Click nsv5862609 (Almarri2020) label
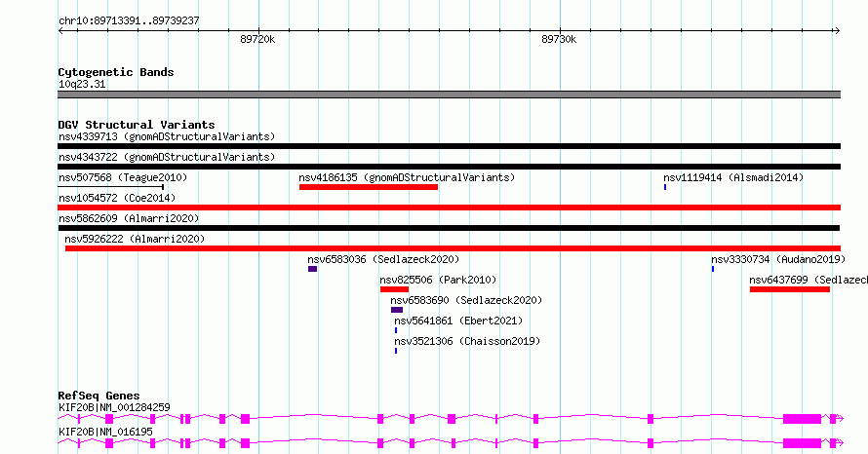 click(129, 218)
